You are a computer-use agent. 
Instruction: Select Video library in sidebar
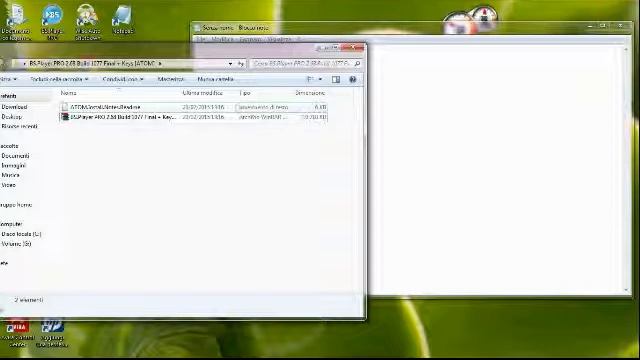coord(9,185)
